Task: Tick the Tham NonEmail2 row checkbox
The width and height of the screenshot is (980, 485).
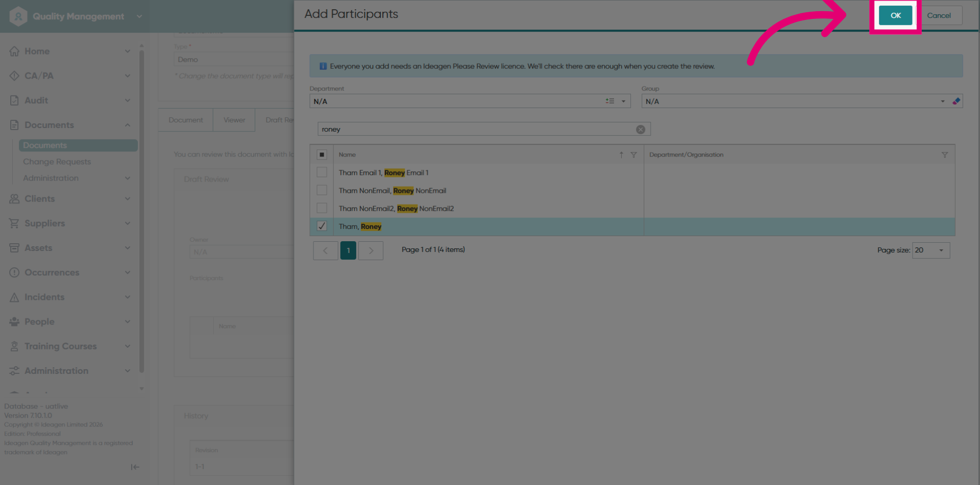Action: [322, 208]
